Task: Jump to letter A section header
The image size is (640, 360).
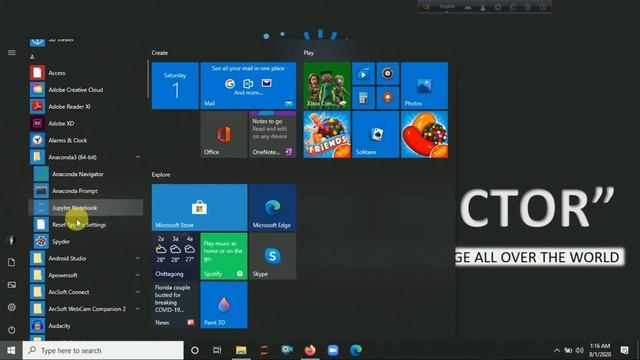Action: coord(32,57)
